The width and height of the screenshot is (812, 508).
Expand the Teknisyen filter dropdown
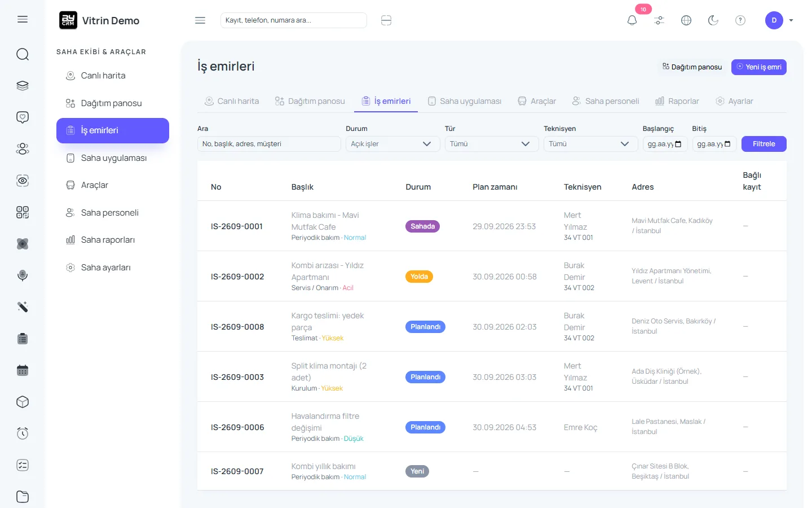tap(591, 144)
